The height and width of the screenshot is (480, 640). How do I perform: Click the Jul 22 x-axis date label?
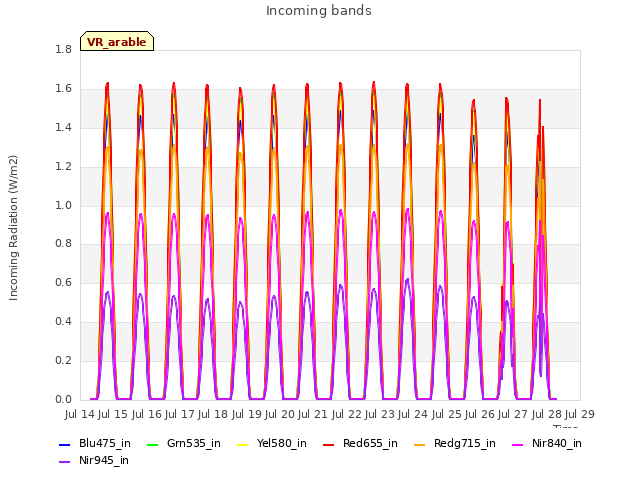tap(346, 414)
